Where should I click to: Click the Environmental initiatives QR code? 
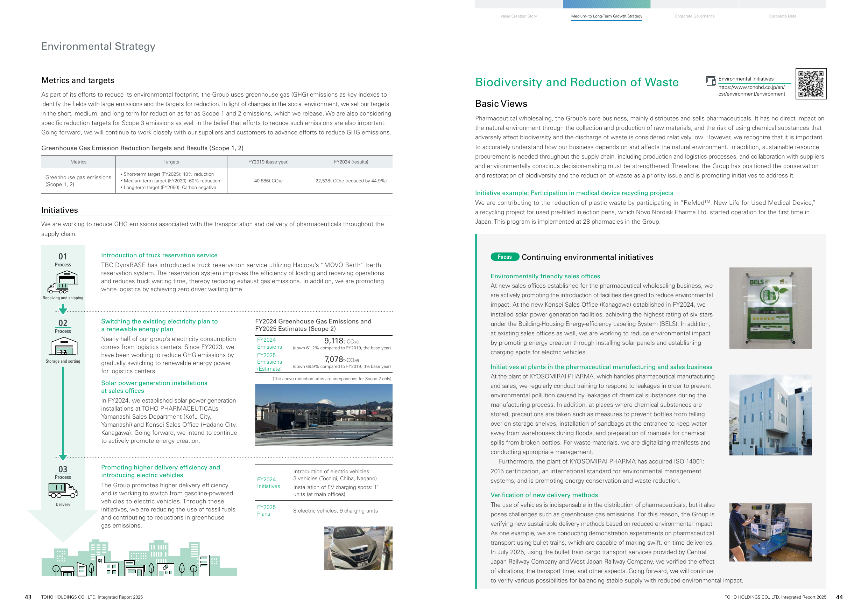coord(811,84)
